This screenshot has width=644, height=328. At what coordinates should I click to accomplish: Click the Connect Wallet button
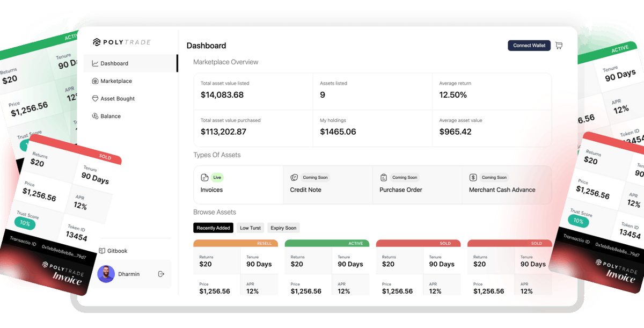[529, 46]
